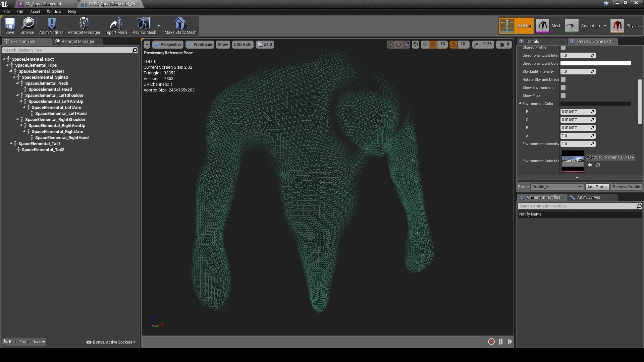Click the Wireframe view mode button
This screenshot has width=644, height=362.
(x=200, y=45)
